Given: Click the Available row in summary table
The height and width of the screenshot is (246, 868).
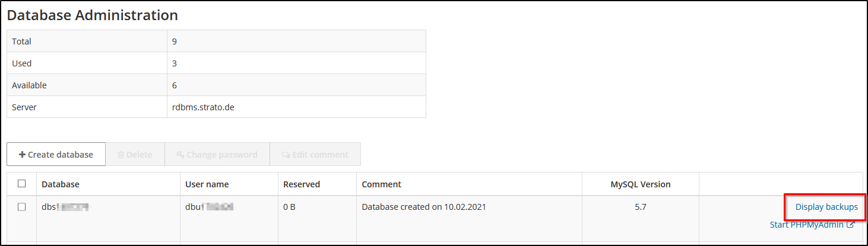Looking at the screenshot, I should click(x=30, y=85).
